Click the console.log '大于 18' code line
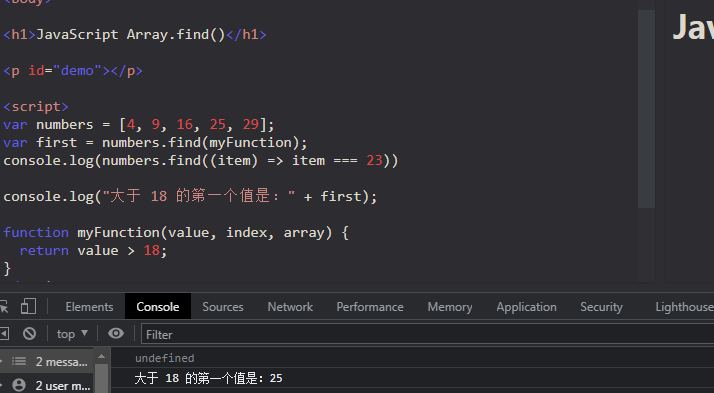Image resolution: width=714 pixels, height=393 pixels. [190, 196]
